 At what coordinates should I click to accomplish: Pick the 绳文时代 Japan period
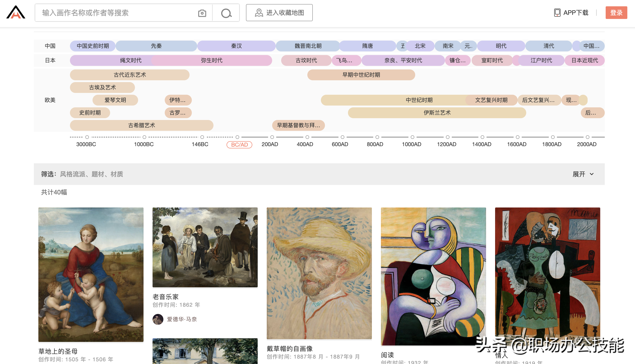coord(131,60)
